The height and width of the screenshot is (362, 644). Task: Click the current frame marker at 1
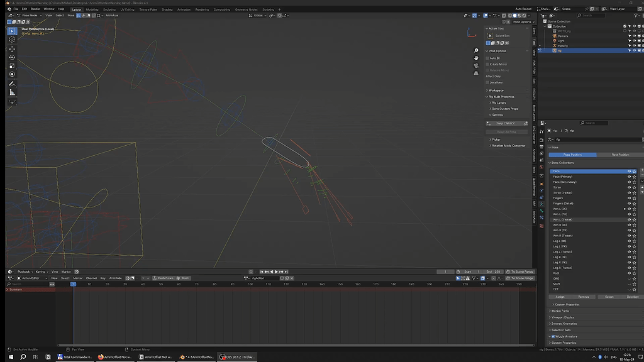(73, 284)
